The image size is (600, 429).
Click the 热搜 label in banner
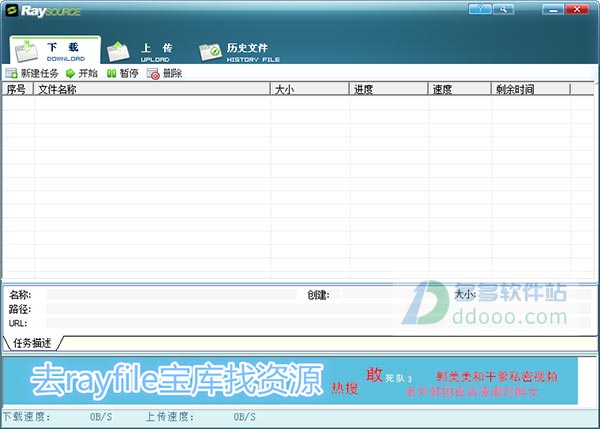344,388
